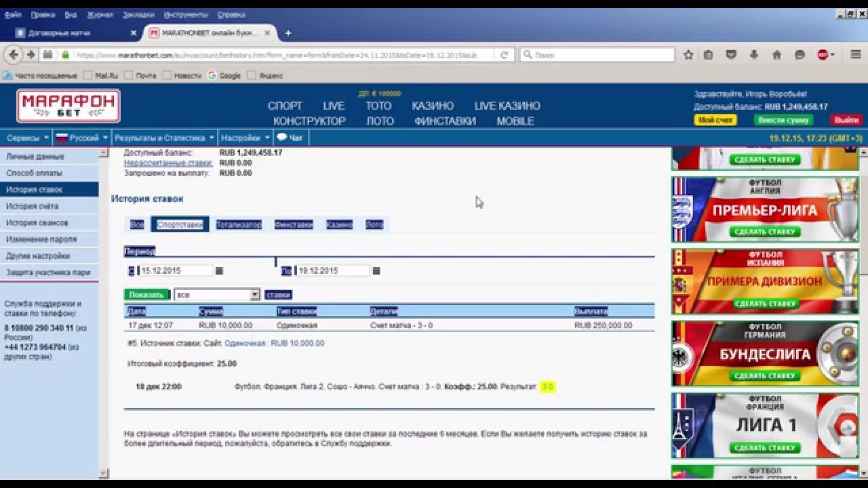Open the Файл menu

click(13, 14)
